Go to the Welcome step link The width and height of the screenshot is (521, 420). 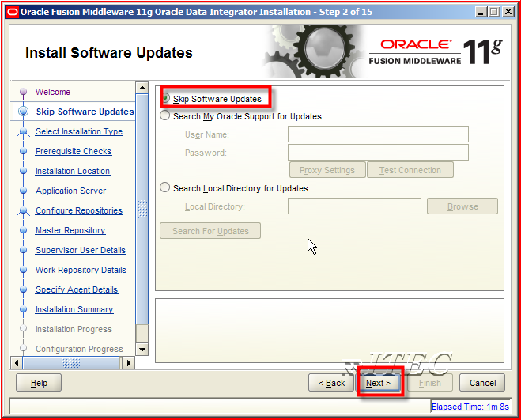pyautogui.click(x=53, y=92)
